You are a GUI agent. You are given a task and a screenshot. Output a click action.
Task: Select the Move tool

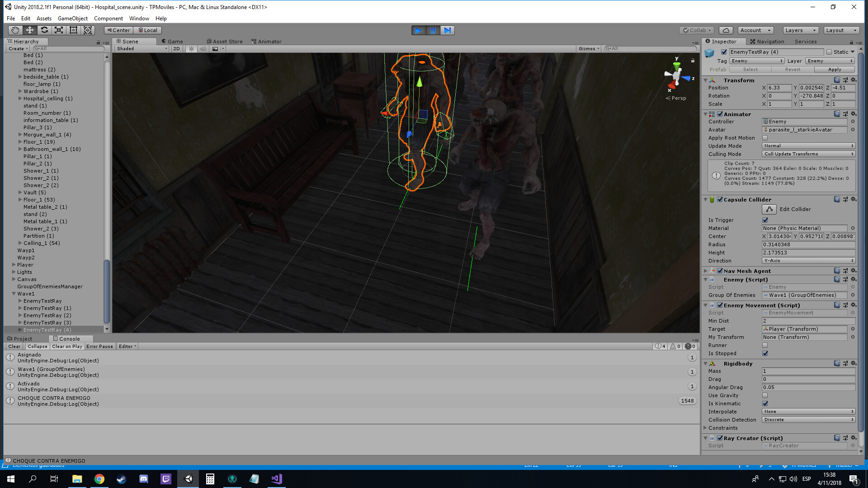29,30
